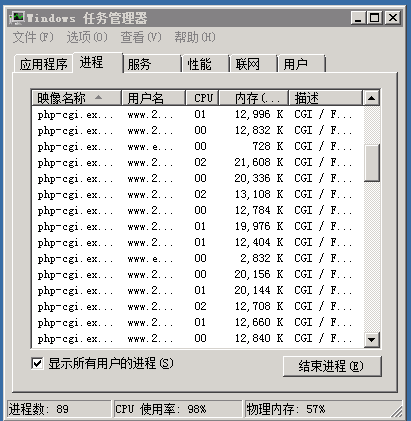Click the 结束进程(E) button
Viewport: 411px width, 421px height.
pos(332,366)
